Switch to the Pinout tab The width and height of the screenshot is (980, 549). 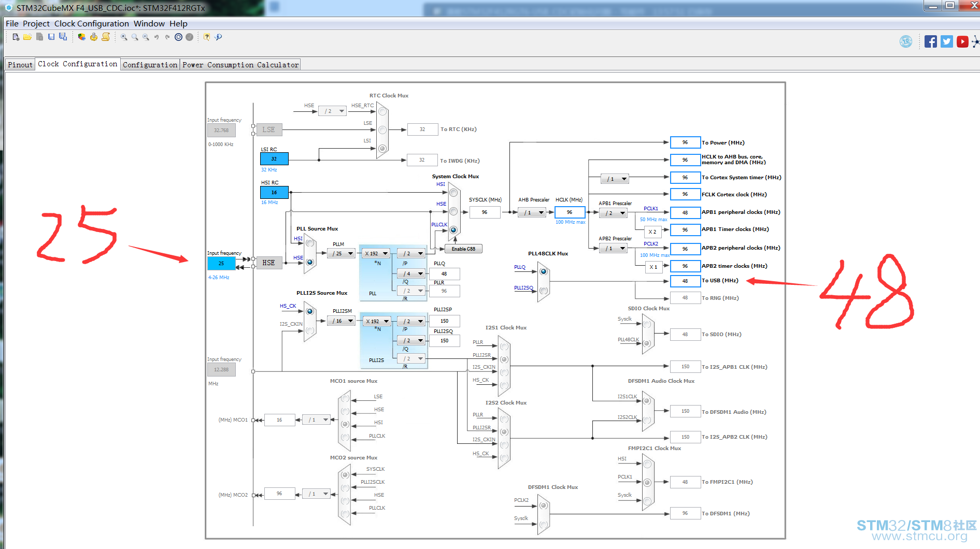click(x=20, y=65)
